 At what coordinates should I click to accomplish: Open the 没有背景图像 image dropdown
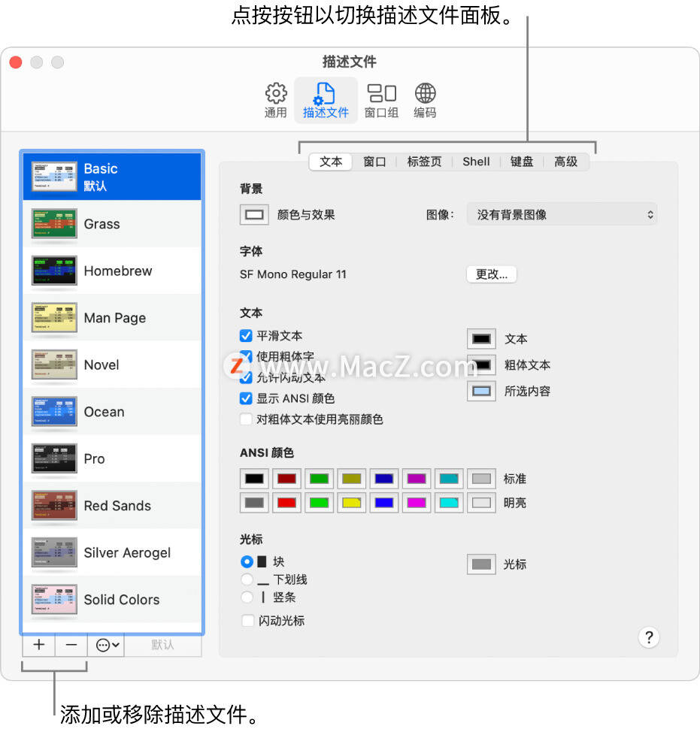[x=562, y=215]
